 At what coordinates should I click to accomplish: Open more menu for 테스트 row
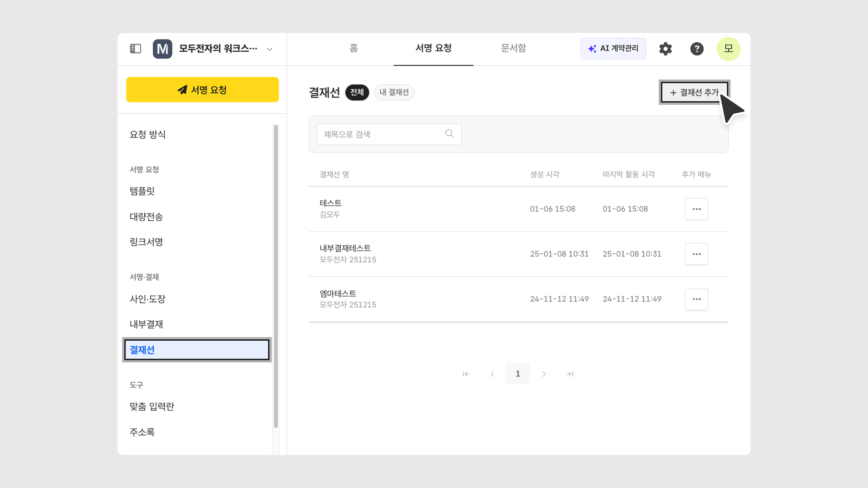(x=696, y=209)
